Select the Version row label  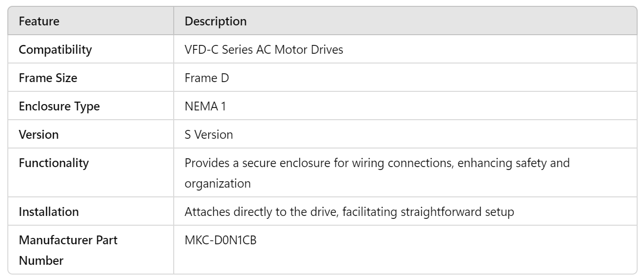point(39,135)
